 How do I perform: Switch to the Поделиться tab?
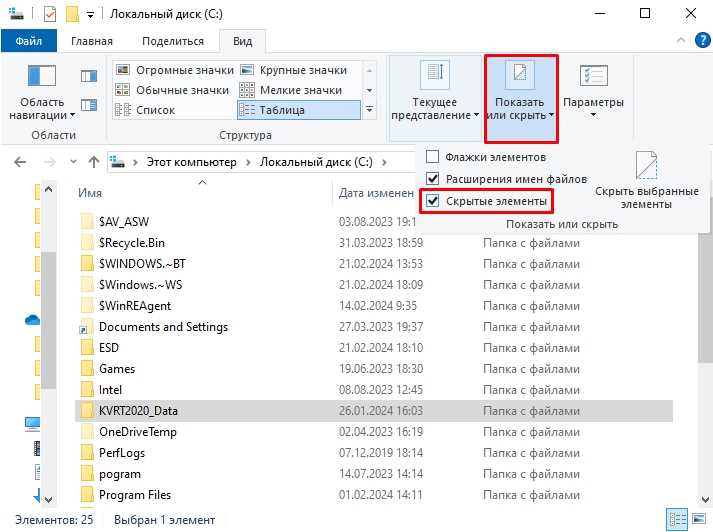coord(173,41)
